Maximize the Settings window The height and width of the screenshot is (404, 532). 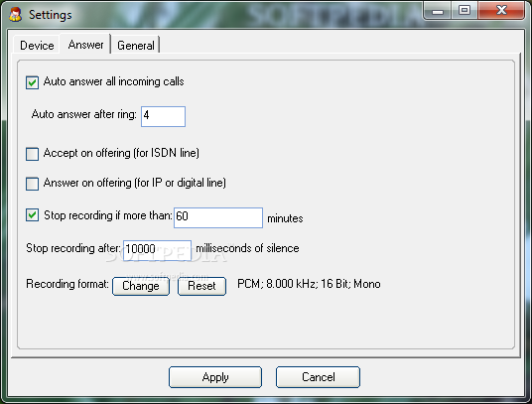(x=465, y=11)
